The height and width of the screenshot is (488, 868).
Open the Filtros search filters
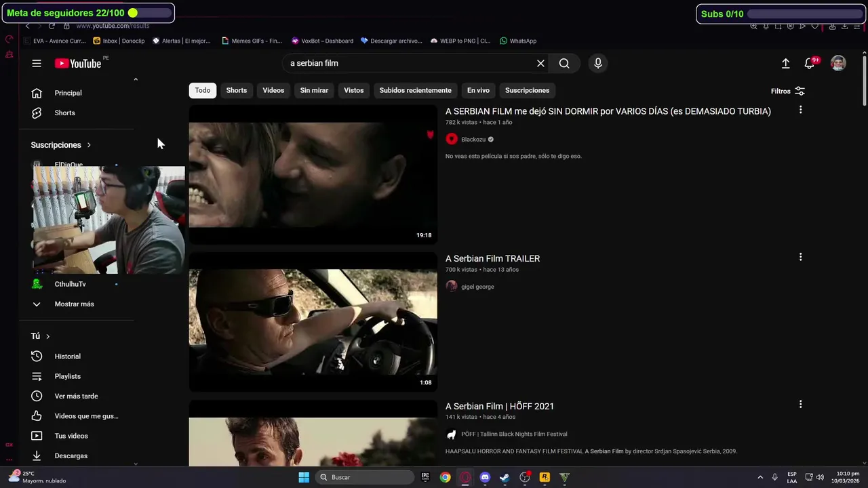[x=788, y=91]
